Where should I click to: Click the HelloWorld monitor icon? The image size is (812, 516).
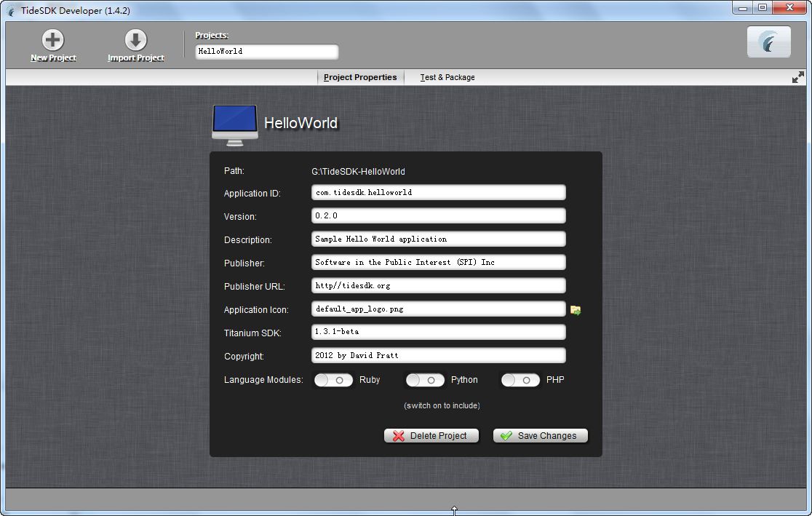[234, 125]
